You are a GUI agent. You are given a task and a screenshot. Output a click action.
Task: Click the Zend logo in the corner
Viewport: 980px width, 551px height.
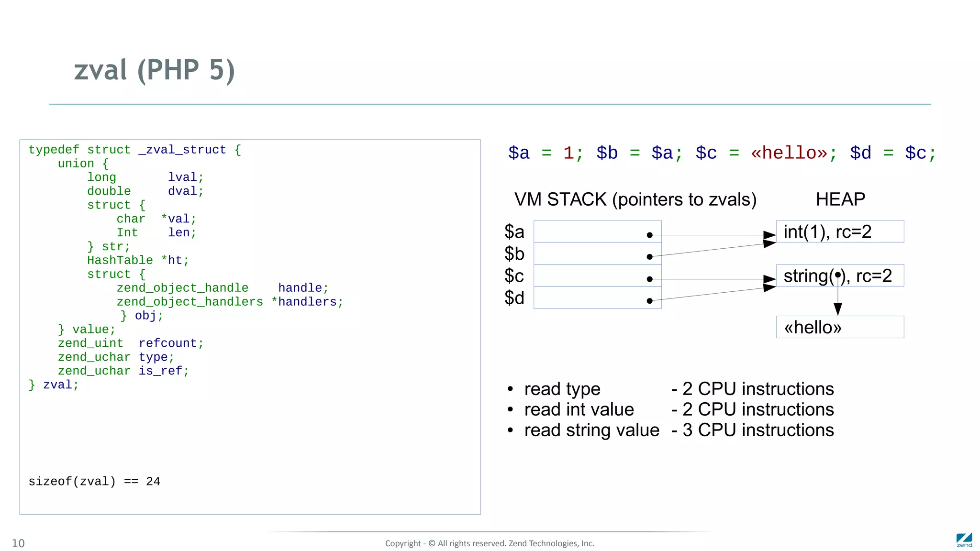coord(964,540)
